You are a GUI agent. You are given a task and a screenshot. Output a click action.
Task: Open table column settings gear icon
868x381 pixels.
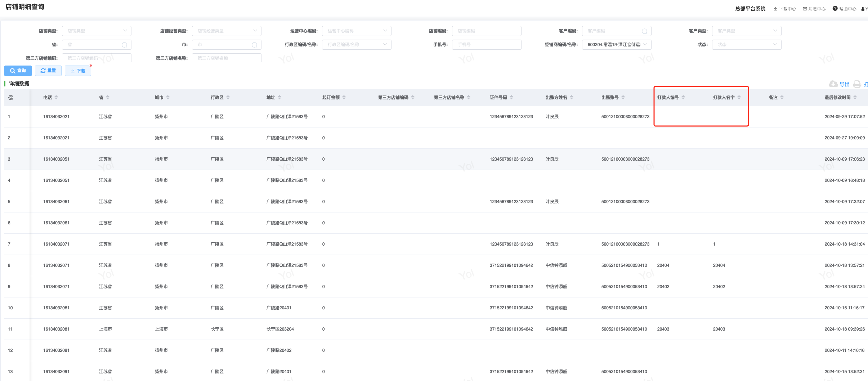[11, 98]
